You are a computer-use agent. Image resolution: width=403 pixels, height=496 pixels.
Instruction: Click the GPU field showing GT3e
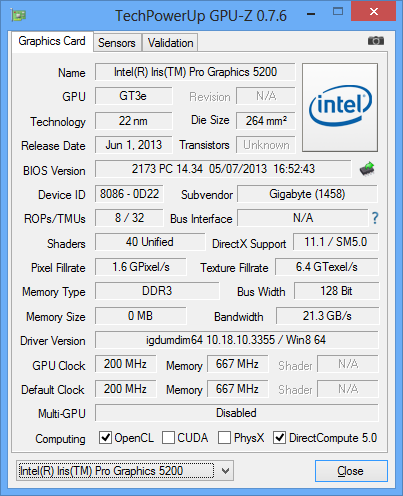click(x=134, y=96)
